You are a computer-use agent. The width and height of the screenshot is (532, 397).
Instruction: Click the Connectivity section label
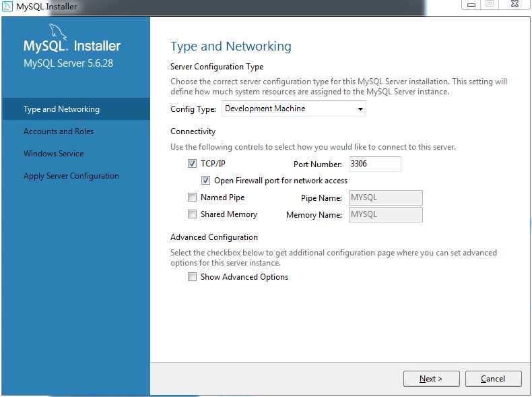tap(193, 131)
